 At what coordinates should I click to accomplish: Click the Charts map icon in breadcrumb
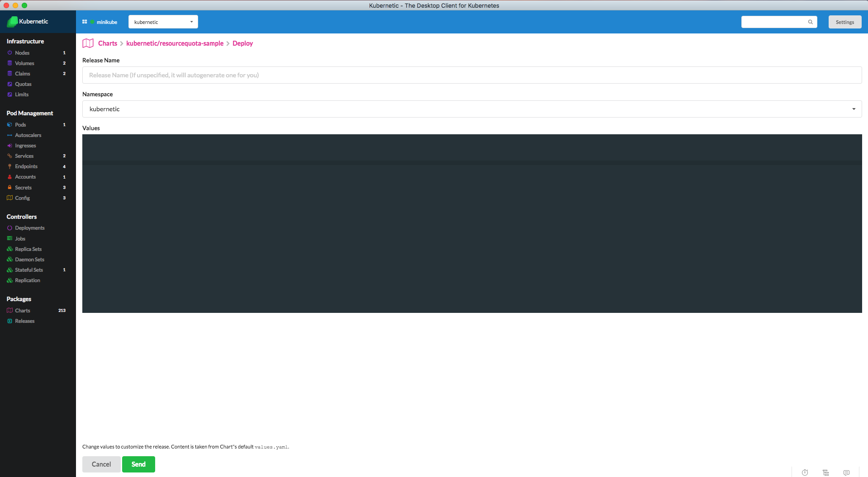click(x=88, y=43)
